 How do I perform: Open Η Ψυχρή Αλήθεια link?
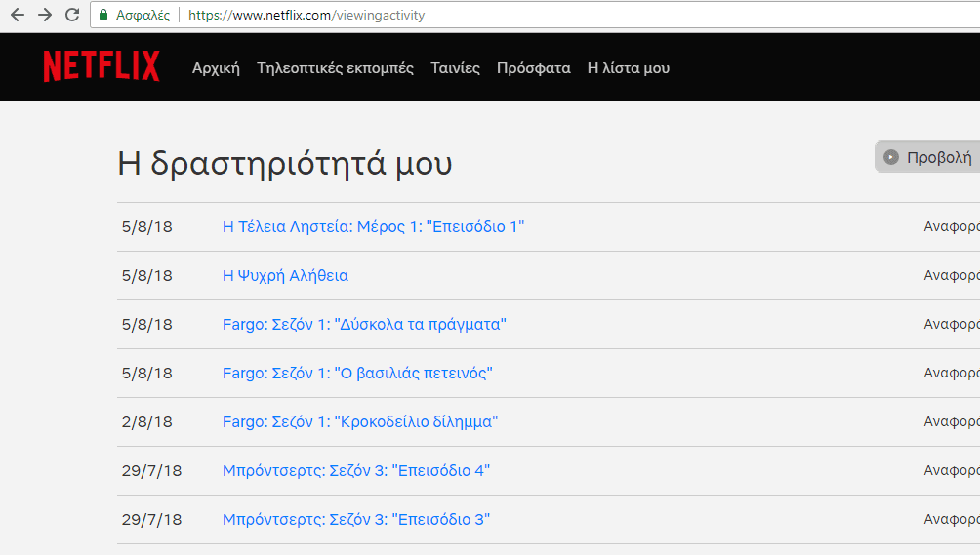click(285, 275)
